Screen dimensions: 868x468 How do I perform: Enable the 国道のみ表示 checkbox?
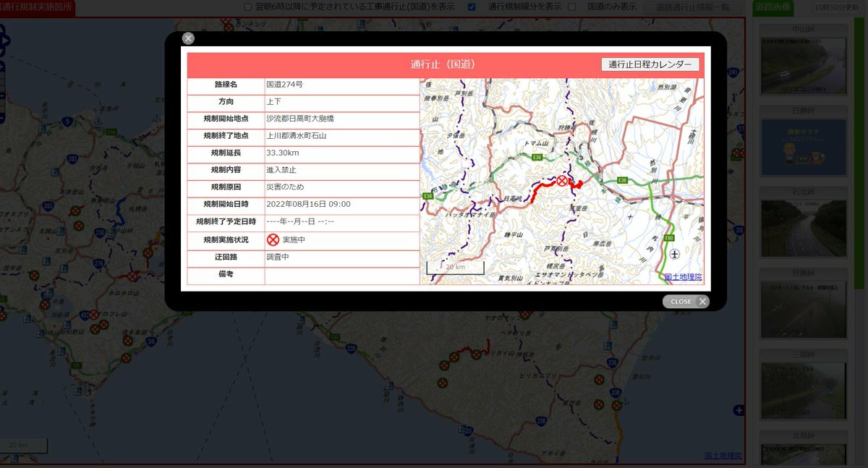[x=571, y=7]
